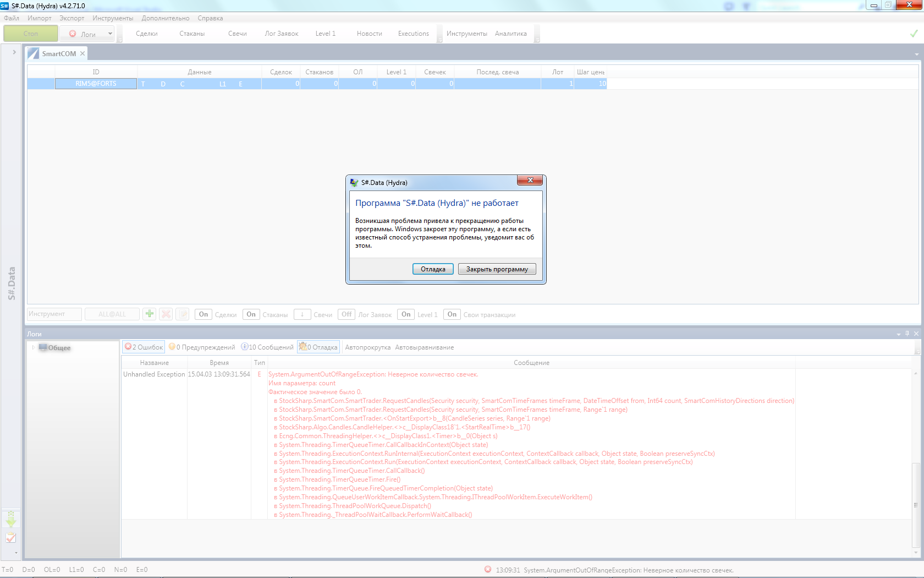Click the Unhandled Exception log entry name

click(154, 374)
